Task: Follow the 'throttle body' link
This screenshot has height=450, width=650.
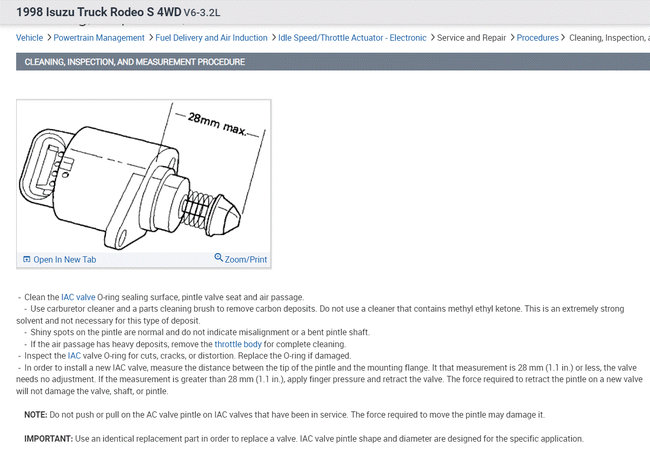Action: [x=238, y=344]
